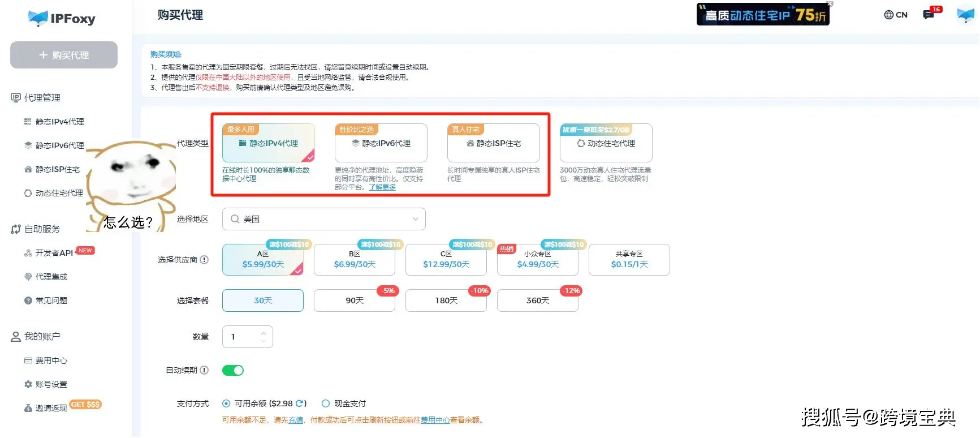
Task: Increase quantity with up arrow
Action: (264, 333)
